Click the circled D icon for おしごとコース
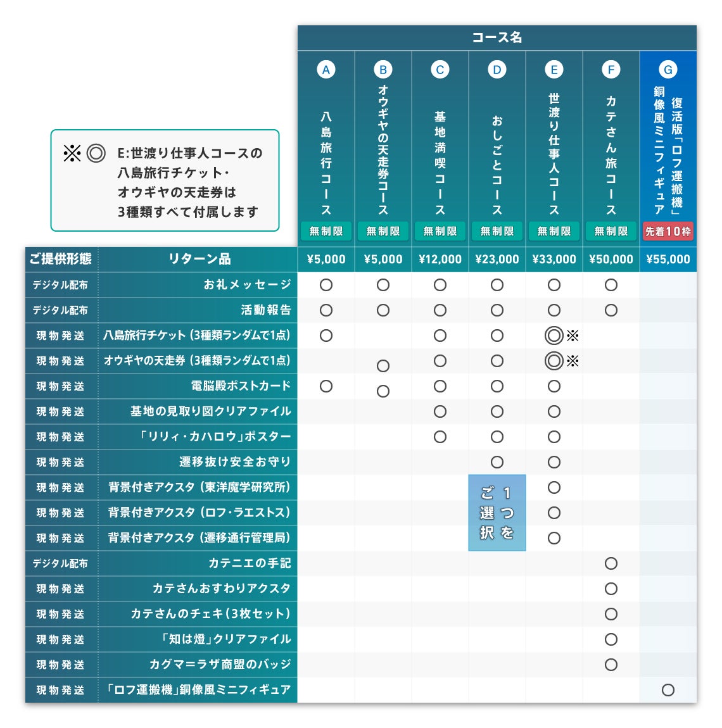Screen dimensions: 722x728 497,70
